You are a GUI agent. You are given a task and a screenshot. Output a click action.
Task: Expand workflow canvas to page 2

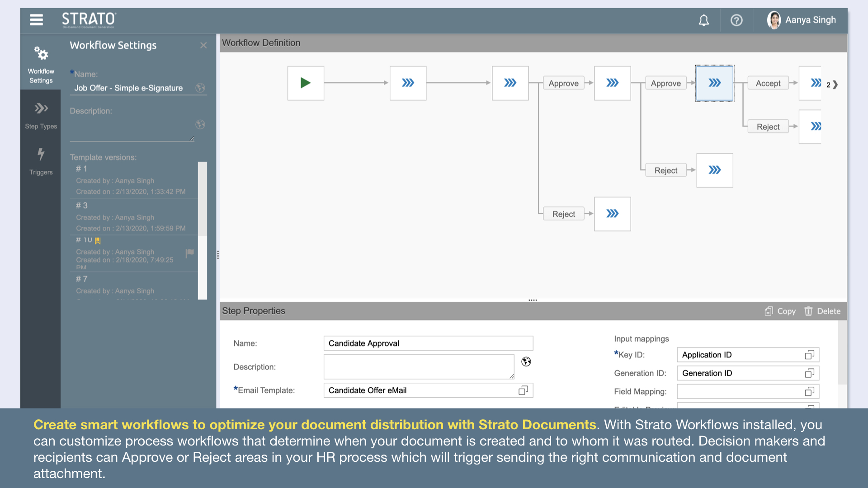coord(835,84)
